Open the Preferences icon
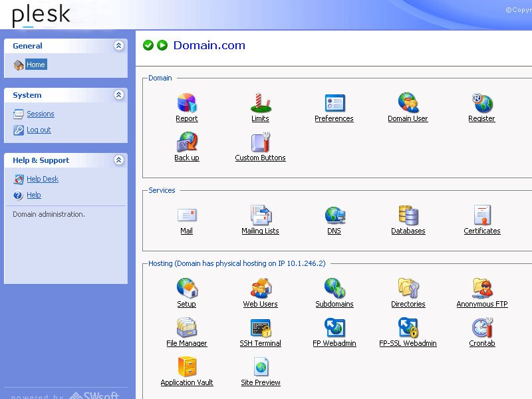The width and height of the screenshot is (532, 399). coord(334,103)
